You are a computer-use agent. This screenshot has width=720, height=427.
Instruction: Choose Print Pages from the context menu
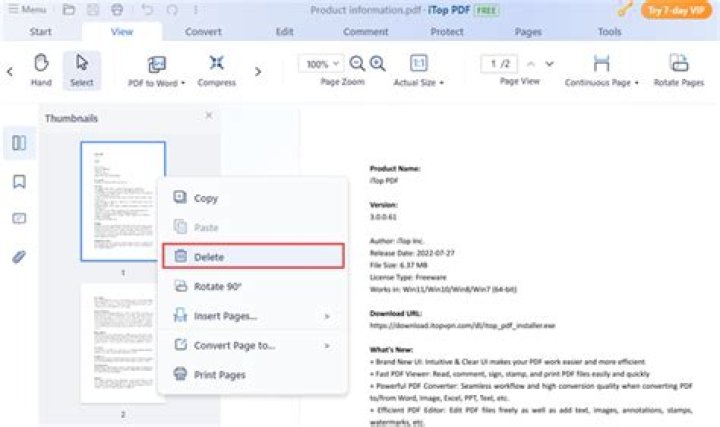(x=253, y=375)
